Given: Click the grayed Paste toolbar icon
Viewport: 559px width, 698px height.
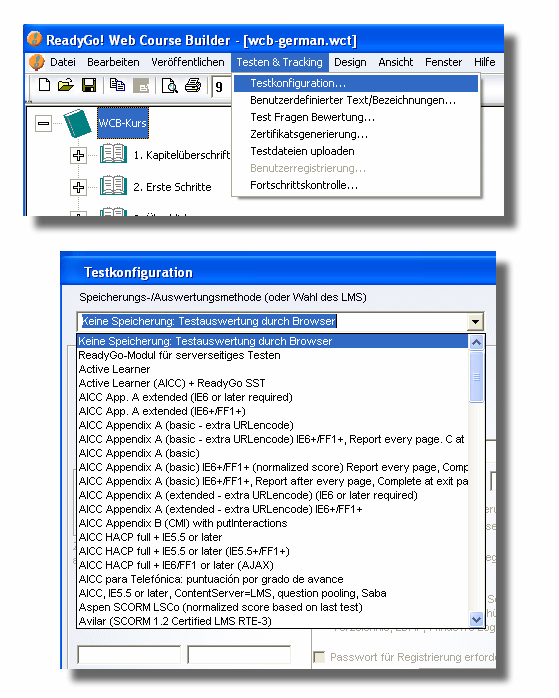Looking at the screenshot, I should click(x=142, y=85).
